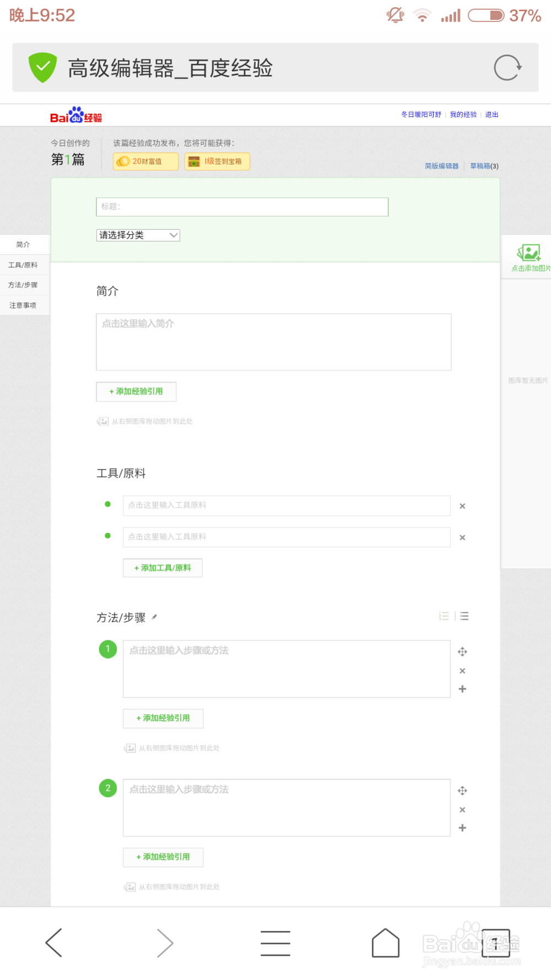551x980 pixels.
Task: Open the 冬日暖阳可舒 user link
Action: (x=421, y=115)
